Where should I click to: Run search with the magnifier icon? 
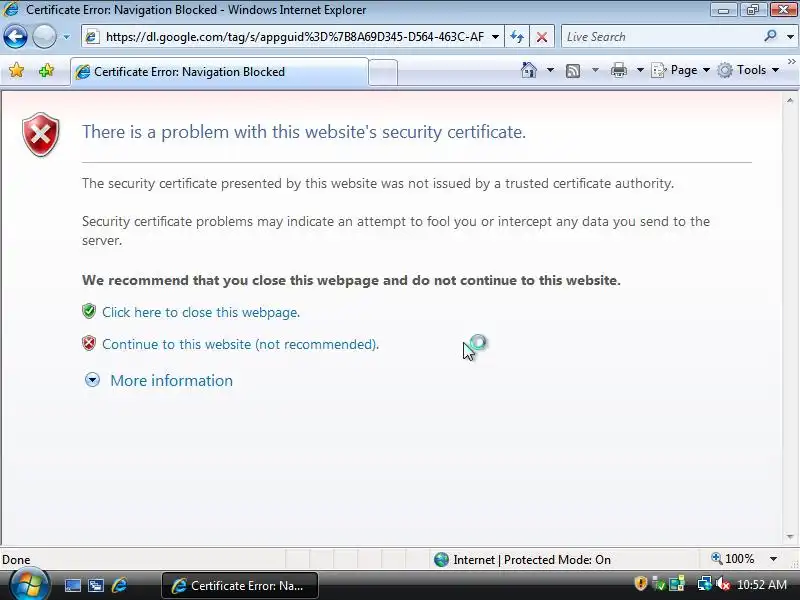coord(770,36)
